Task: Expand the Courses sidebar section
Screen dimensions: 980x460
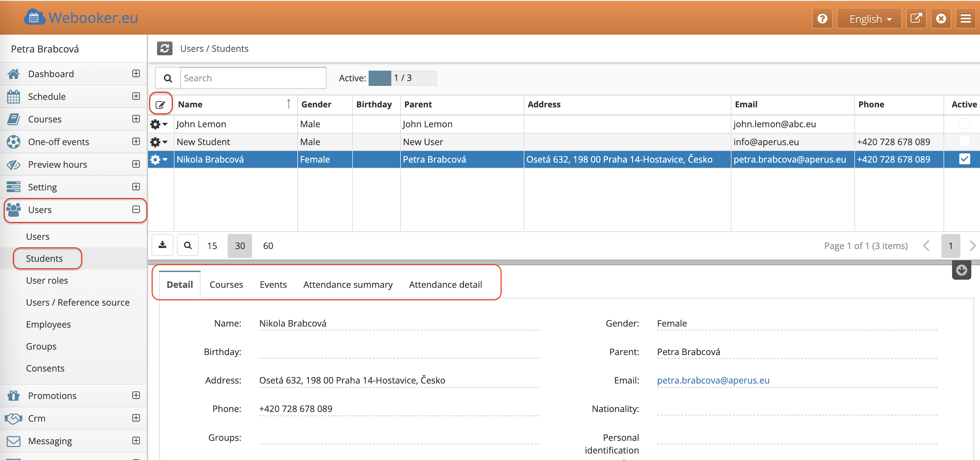Action: (x=136, y=119)
